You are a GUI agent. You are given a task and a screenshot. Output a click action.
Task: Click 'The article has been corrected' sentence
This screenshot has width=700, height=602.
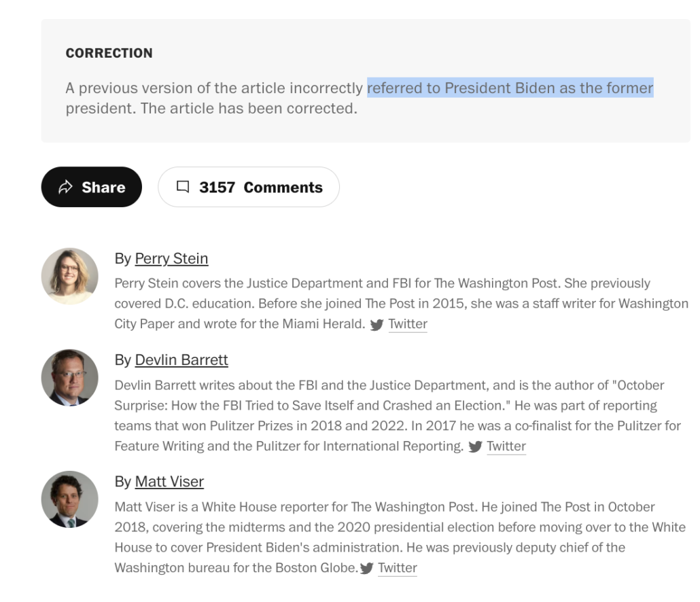point(249,109)
